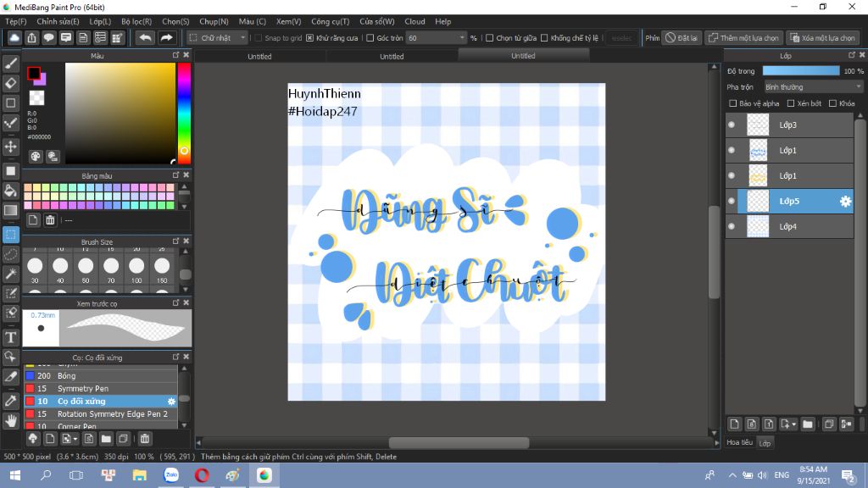Switch to the Hoa tiêu tab
The image size is (868, 488).
pyautogui.click(x=739, y=442)
